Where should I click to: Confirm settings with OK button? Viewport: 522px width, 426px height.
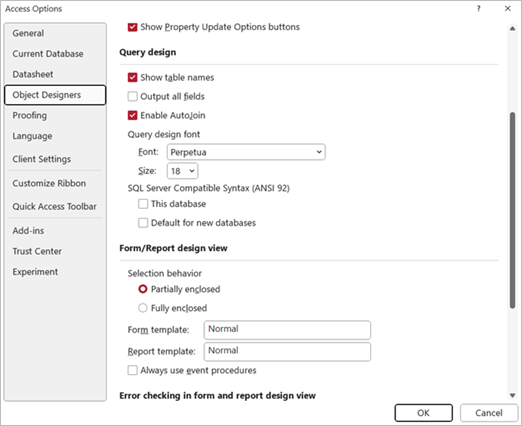424,413
